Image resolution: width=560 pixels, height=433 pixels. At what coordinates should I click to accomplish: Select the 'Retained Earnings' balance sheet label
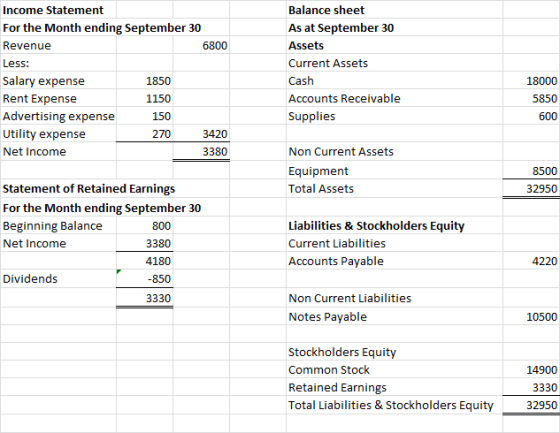click(338, 388)
